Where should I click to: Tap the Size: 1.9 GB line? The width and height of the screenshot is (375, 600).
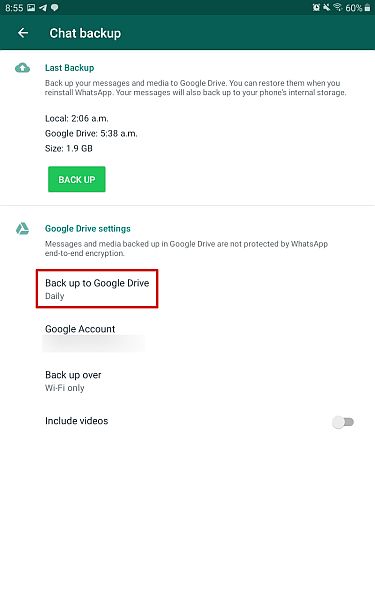(69, 148)
